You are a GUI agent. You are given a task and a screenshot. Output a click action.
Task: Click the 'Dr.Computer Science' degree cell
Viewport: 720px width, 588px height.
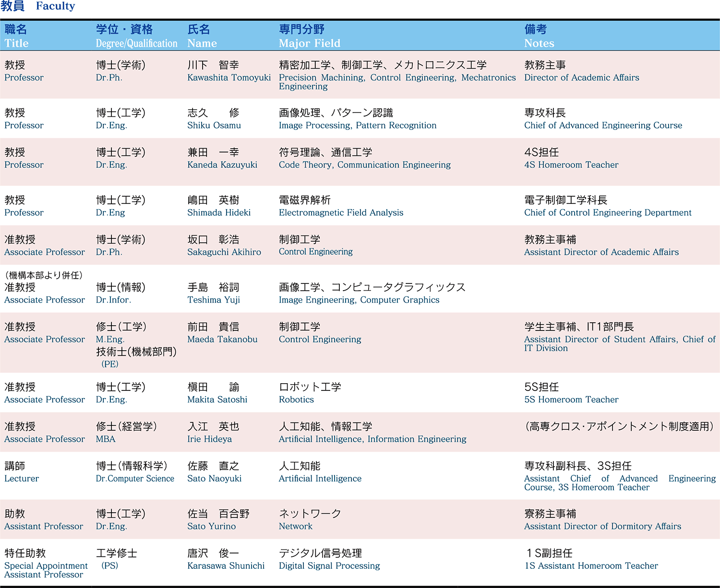tap(135, 479)
